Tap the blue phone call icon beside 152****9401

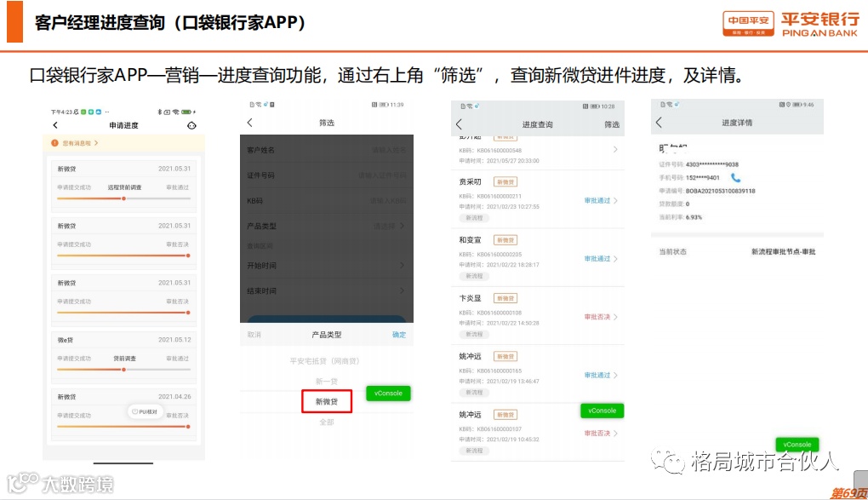click(x=735, y=178)
